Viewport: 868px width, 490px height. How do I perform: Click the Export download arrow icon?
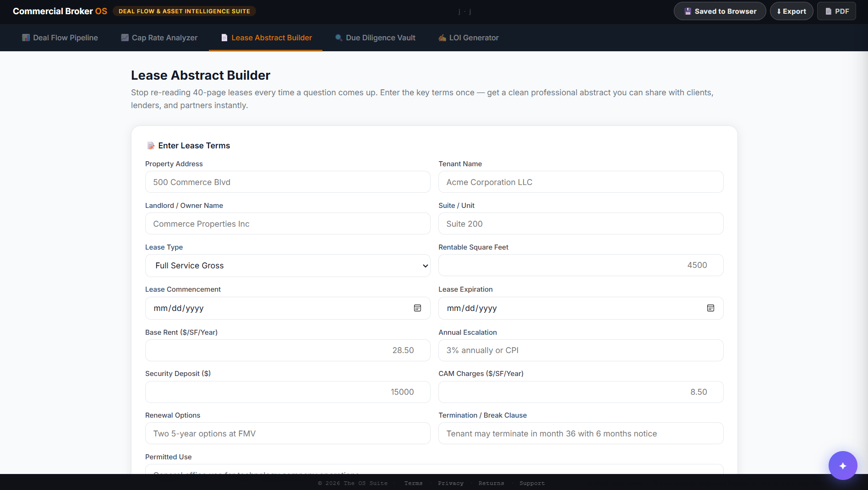click(x=779, y=11)
